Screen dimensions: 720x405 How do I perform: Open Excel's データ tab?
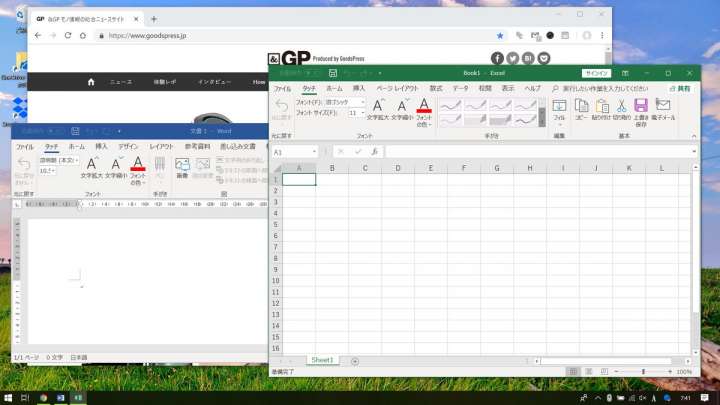[x=460, y=88]
